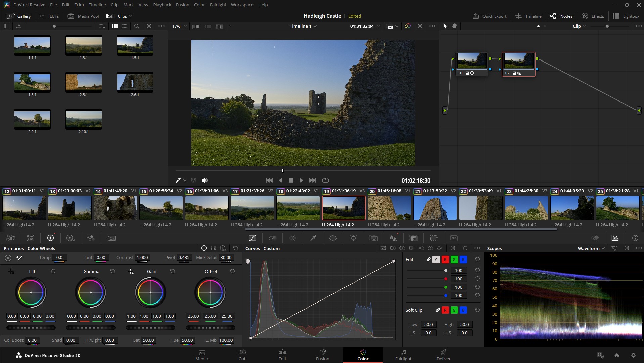The width and height of the screenshot is (644, 363).
Task: Toggle the red curve edit channel
Action: tap(445, 259)
